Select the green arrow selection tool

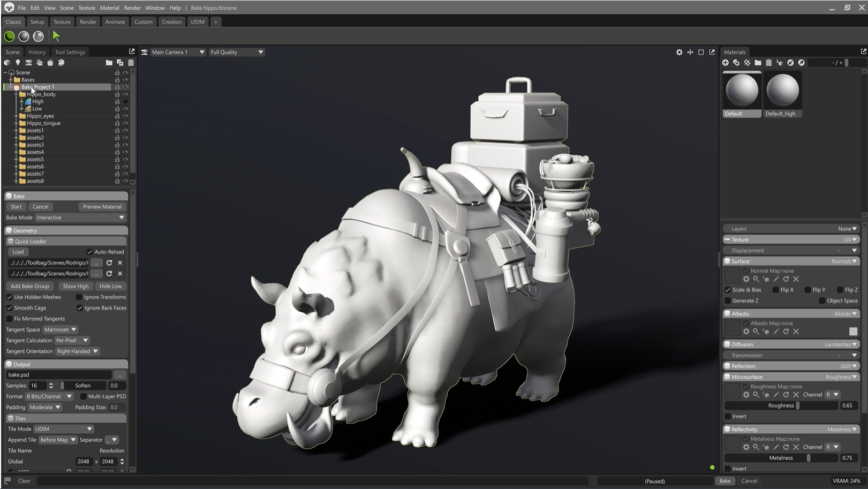[x=56, y=36]
